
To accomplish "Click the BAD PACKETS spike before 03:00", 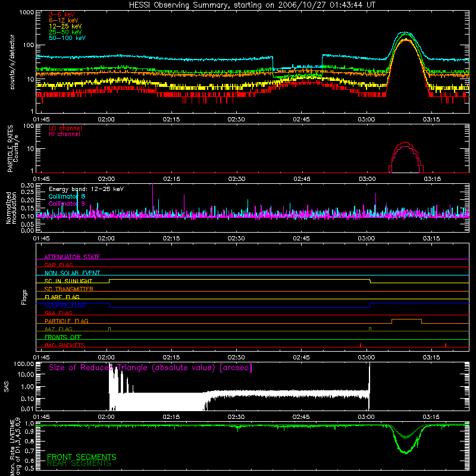I will tap(361, 345).
